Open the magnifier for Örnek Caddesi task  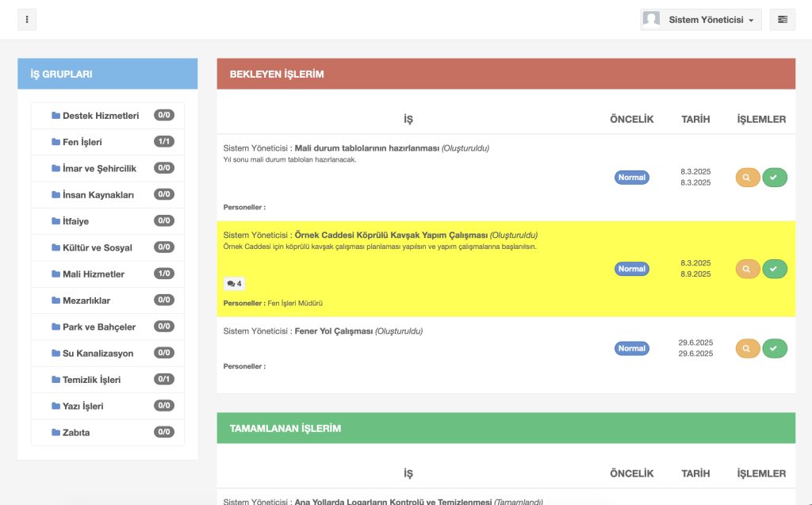coord(747,269)
